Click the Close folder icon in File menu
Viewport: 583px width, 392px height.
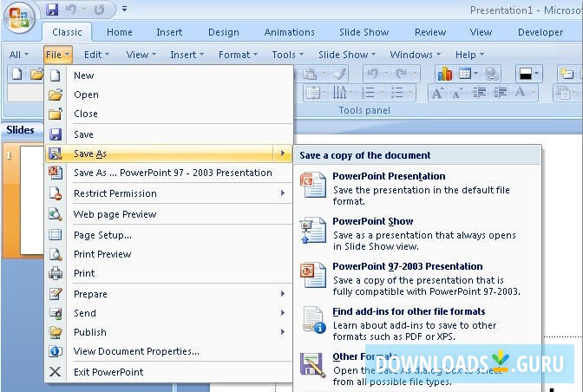(55, 114)
